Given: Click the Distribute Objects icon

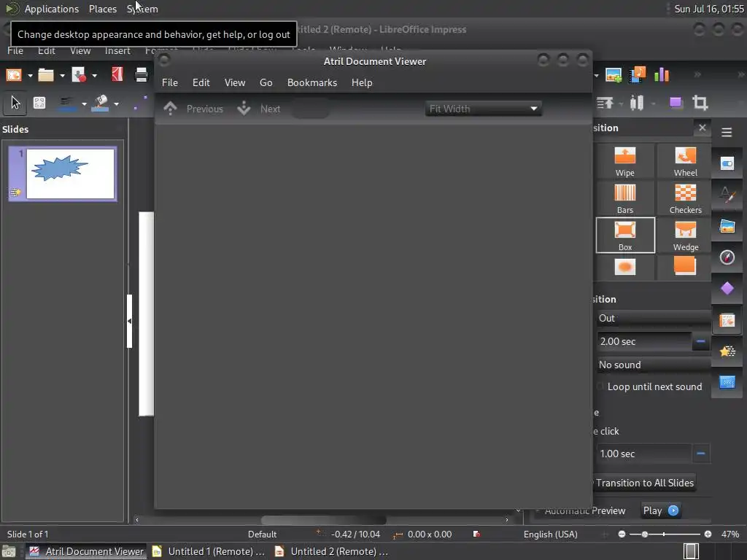Looking at the screenshot, I should [x=637, y=103].
